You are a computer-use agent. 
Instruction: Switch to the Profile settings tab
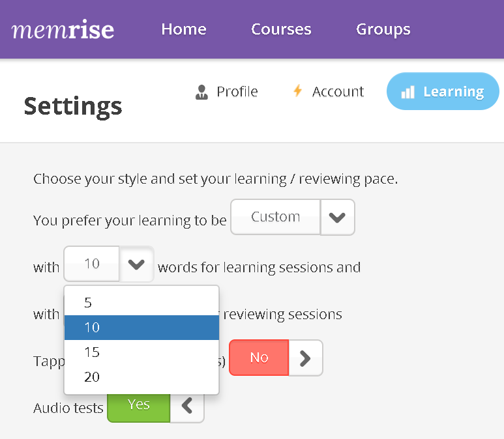(x=227, y=92)
